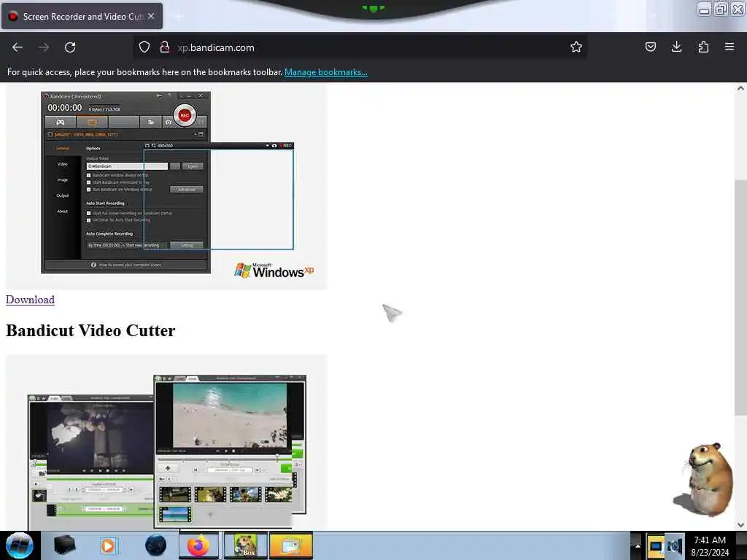Click the monitor icon in the system tray
Viewport: 747px width, 560px height.
(x=656, y=545)
